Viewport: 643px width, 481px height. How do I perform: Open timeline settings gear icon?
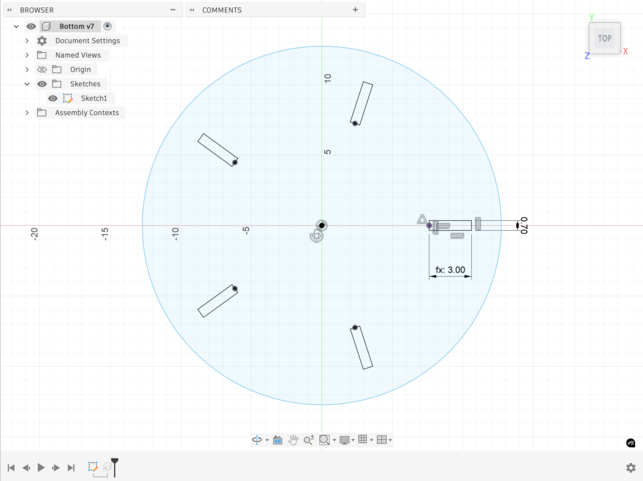(x=631, y=467)
